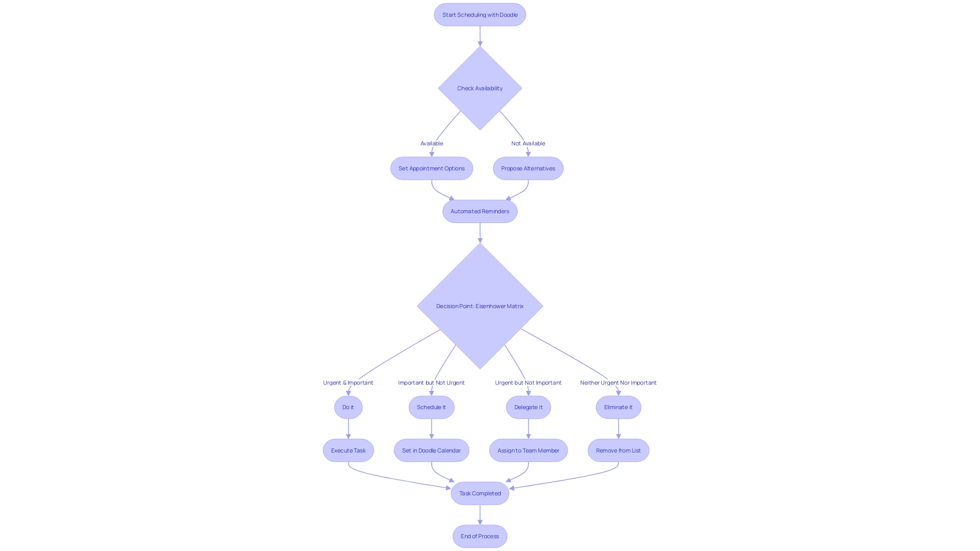This screenshot has height=551, width=980.
Task: Click the Set Appointment Options node
Action: tap(431, 168)
